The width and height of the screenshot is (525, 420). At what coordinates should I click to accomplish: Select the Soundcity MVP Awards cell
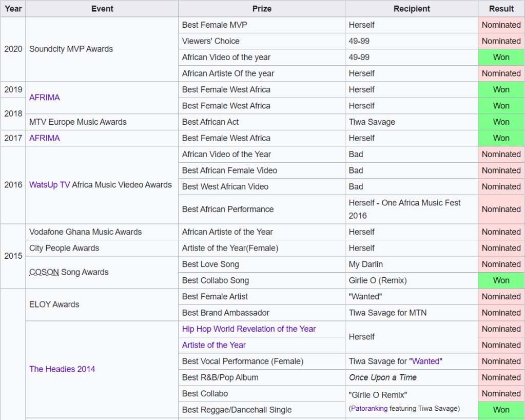tap(71, 49)
